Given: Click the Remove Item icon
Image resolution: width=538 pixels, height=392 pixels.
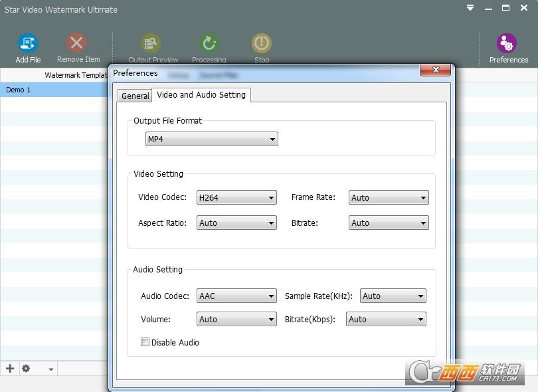Looking at the screenshot, I should (x=76, y=43).
